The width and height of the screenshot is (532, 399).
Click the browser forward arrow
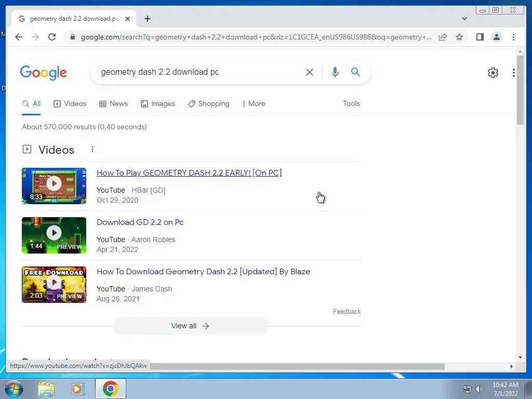click(35, 37)
